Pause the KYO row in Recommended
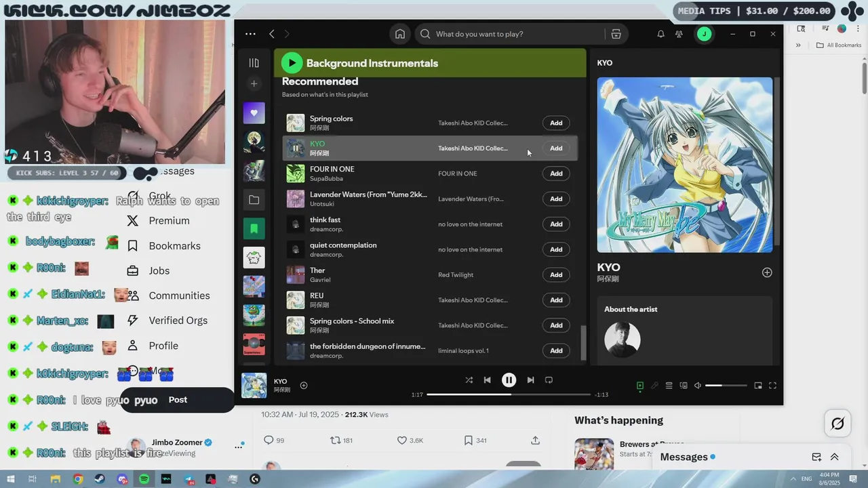The width and height of the screenshot is (868, 488). [x=296, y=148]
